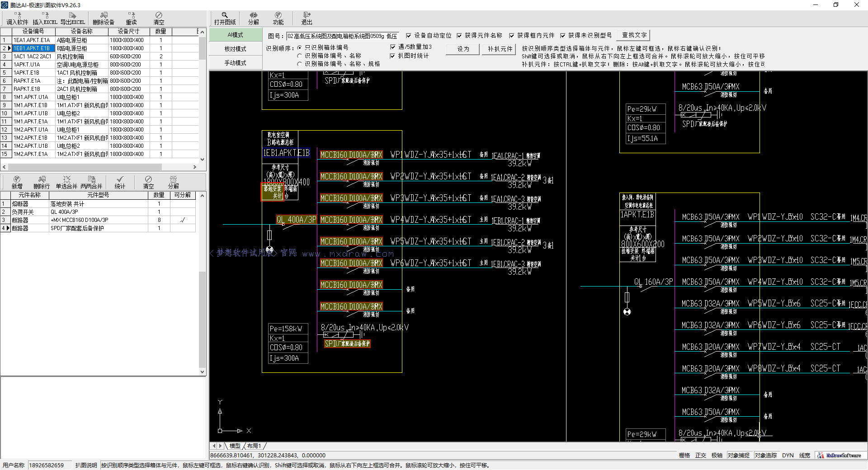This screenshot has height=470, width=868.
Task: Click down arrow of equipment table scrollbar
Action: (x=202, y=160)
